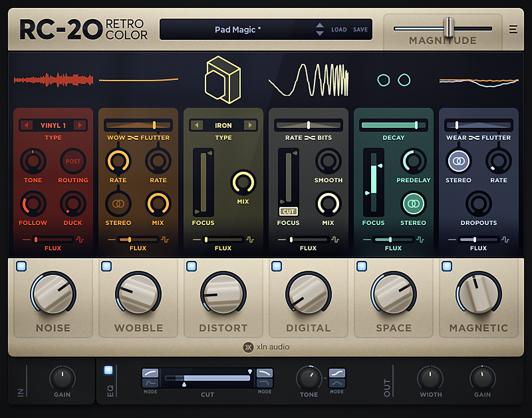
Task: Open the hamburger menu in the top-right corner
Action: 513,29
